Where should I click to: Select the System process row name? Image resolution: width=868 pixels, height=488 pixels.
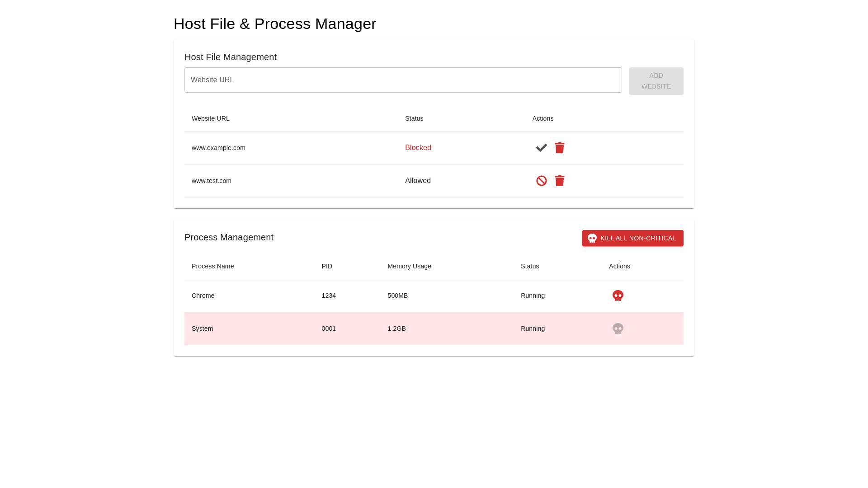click(x=202, y=328)
